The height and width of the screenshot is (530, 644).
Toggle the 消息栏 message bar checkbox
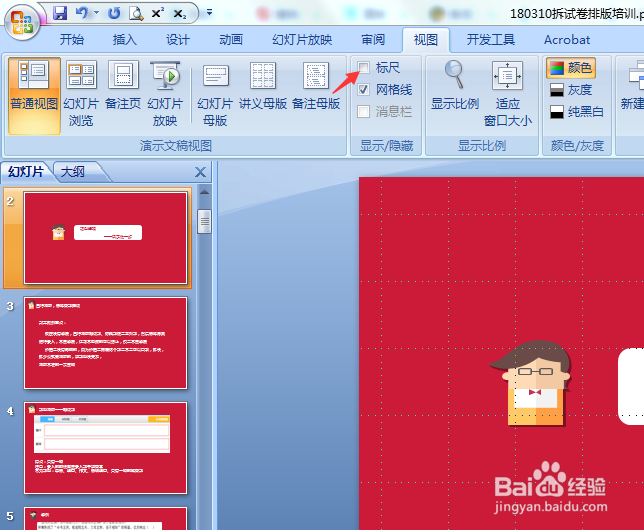point(363,111)
